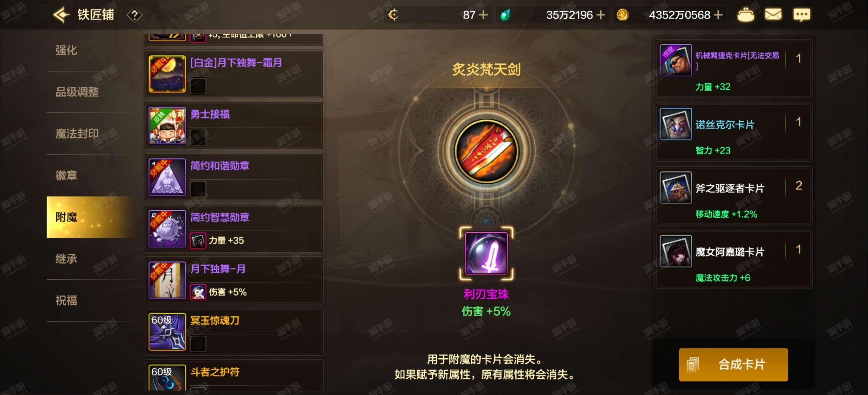The image size is (868, 395).
Task: Add more gold coins with plus button
Action: (718, 15)
